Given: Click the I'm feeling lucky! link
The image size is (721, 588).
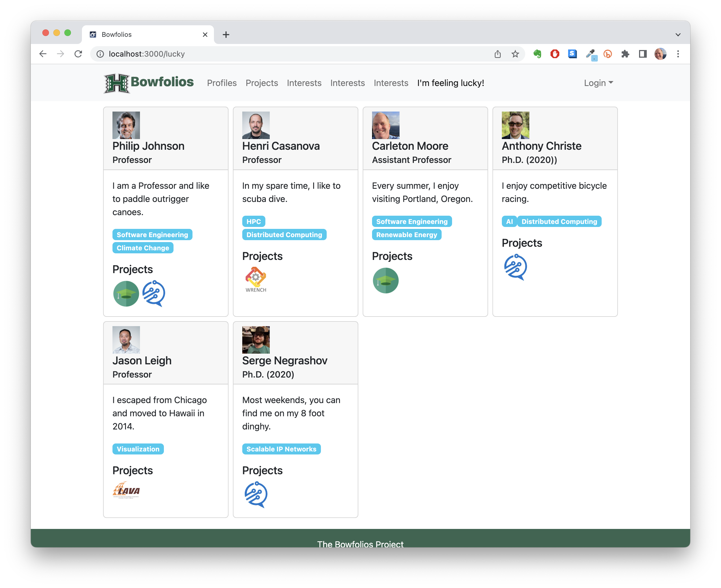Looking at the screenshot, I should click(450, 83).
